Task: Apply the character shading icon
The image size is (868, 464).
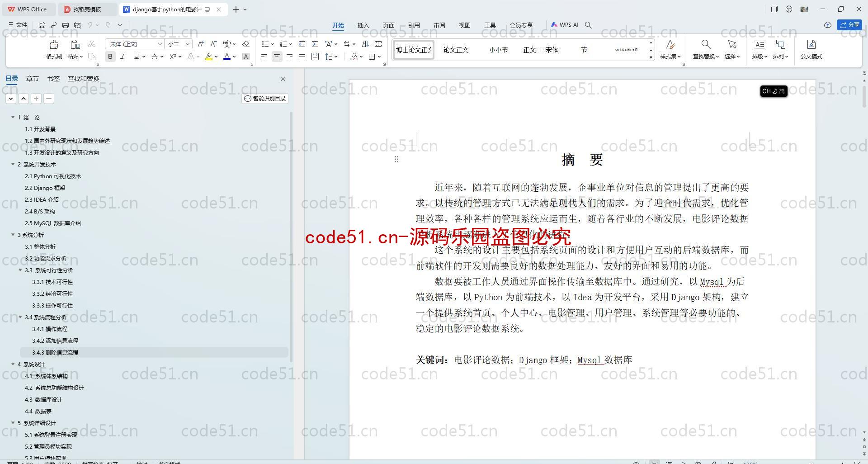Action: [x=245, y=57]
